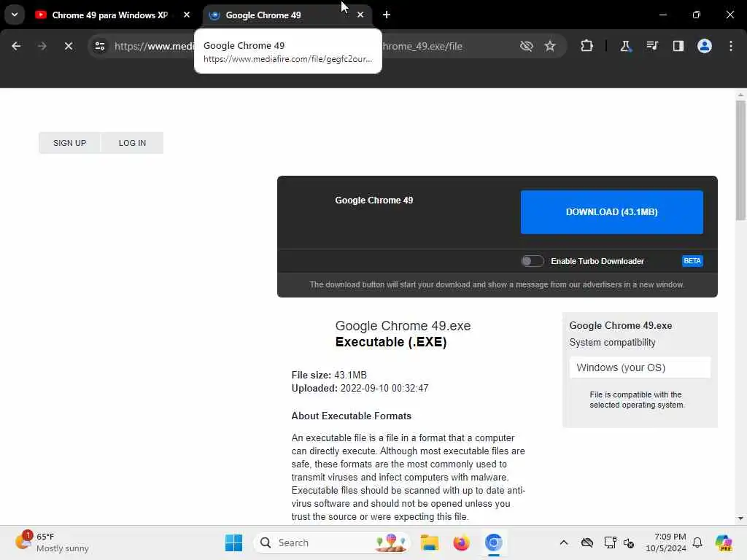Click the tracking protection eye icon
This screenshot has height=560, width=747.
pos(527,46)
